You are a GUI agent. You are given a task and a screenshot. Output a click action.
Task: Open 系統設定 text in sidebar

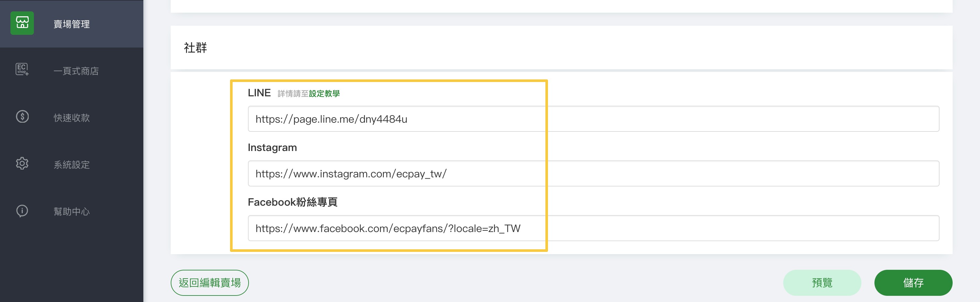click(72, 164)
